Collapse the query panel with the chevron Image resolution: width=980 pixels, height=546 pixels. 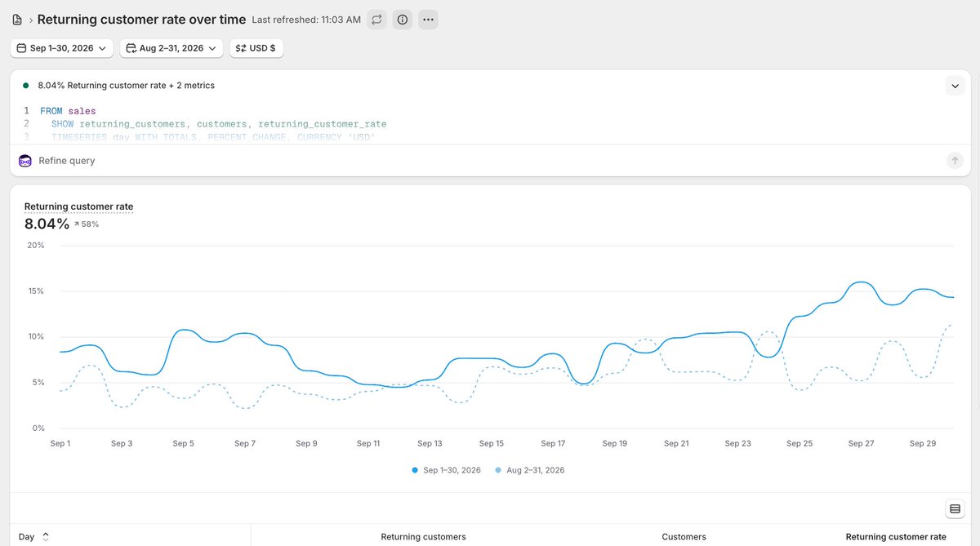click(955, 85)
